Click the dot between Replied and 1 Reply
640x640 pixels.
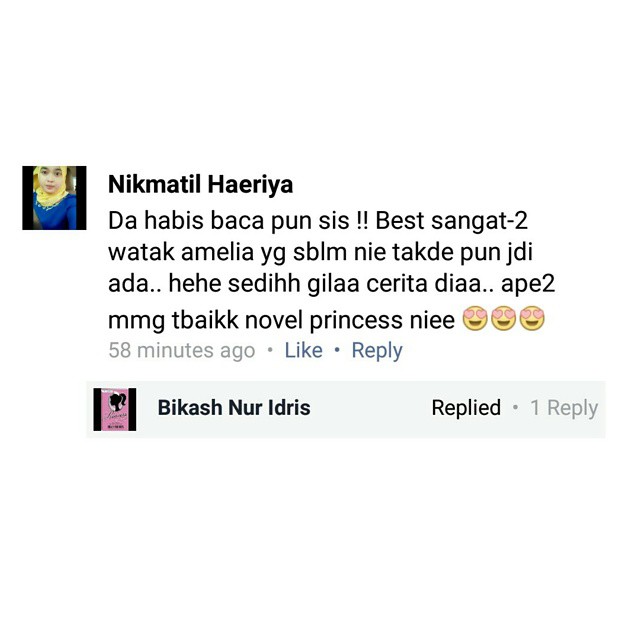pos(516,408)
